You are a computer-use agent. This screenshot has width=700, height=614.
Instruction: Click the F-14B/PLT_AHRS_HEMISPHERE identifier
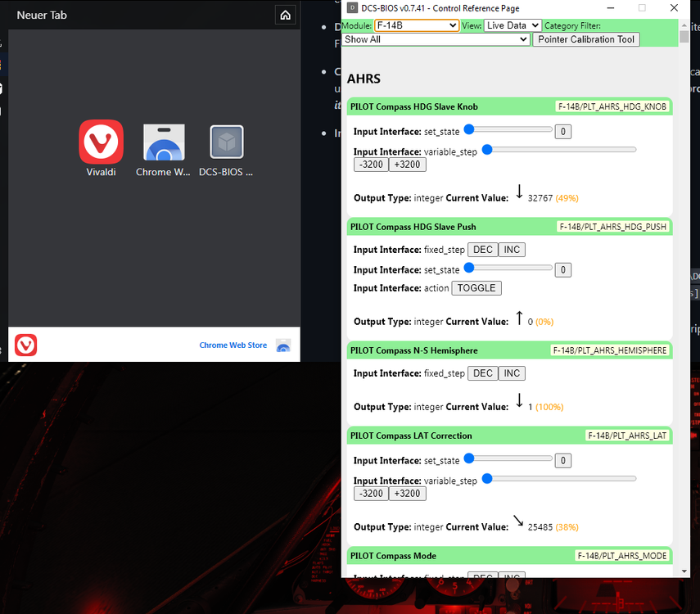click(609, 350)
